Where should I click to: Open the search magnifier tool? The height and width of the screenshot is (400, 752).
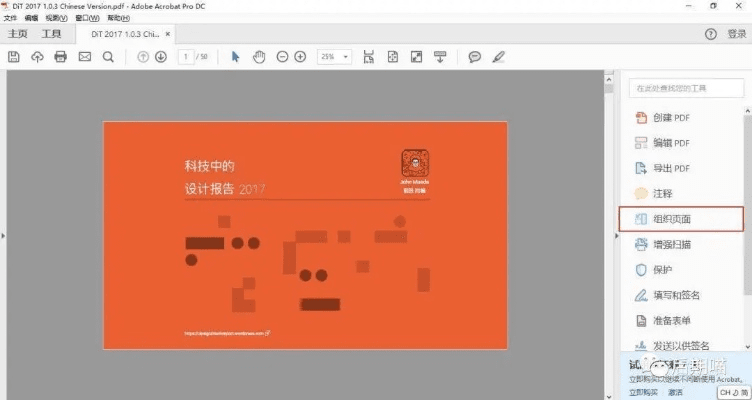tap(108, 57)
